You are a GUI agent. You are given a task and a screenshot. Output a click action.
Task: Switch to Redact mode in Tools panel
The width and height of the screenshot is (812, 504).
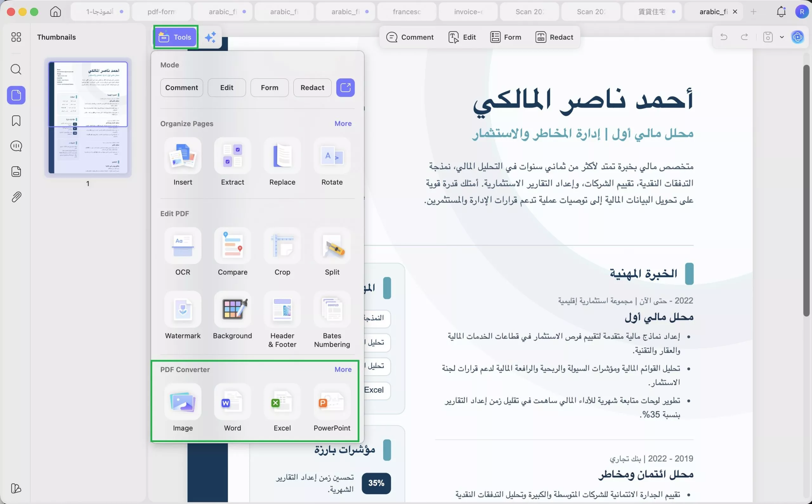[x=312, y=88]
